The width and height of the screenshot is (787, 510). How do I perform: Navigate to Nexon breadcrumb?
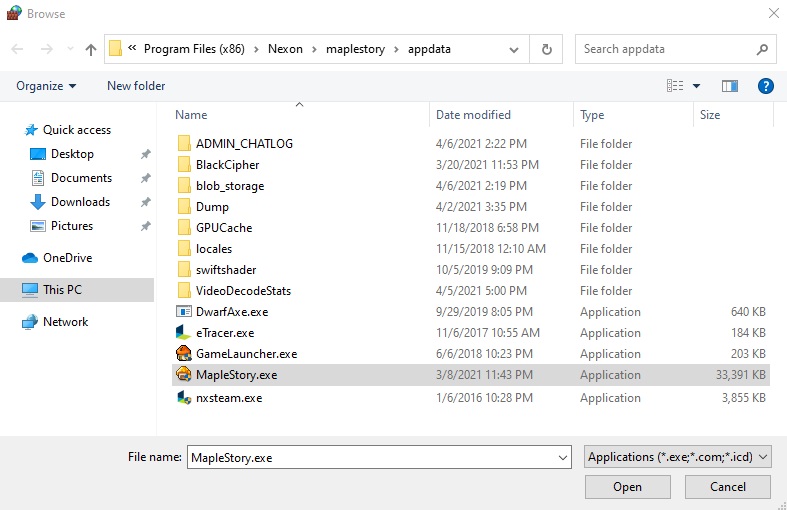click(285, 49)
